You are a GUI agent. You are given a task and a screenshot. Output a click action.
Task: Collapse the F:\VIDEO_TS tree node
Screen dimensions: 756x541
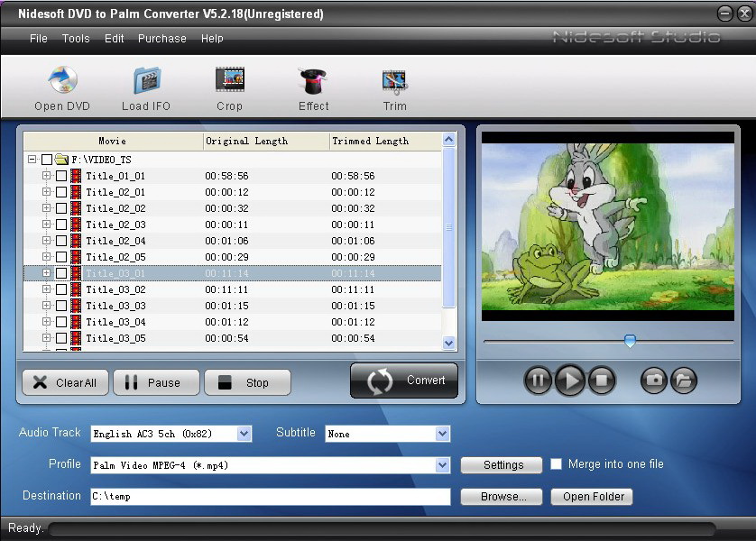pyautogui.click(x=32, y=159)
